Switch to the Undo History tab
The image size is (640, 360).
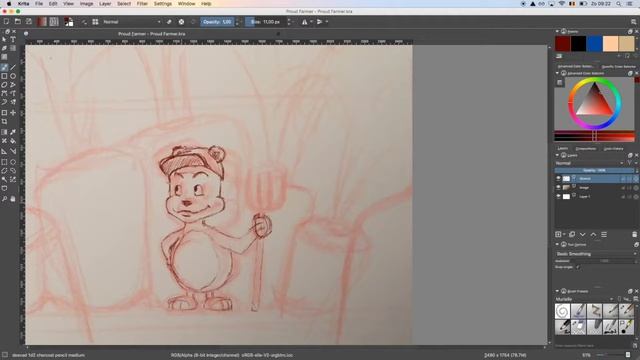click(613, 149)
